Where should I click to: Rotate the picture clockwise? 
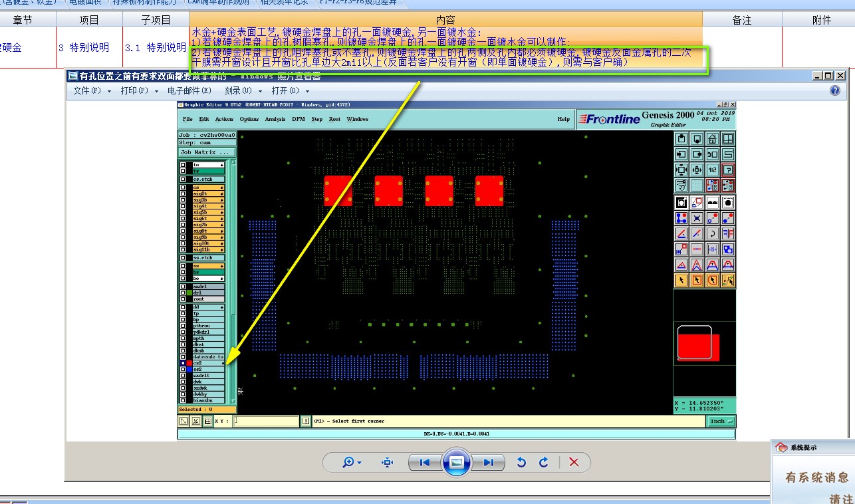[x=543, y=462]
